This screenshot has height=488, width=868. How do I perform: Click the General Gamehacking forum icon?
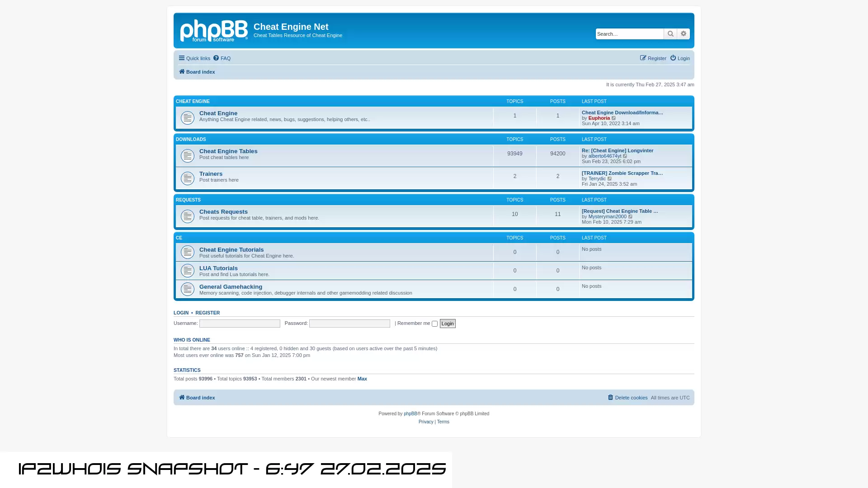[188, 289]
